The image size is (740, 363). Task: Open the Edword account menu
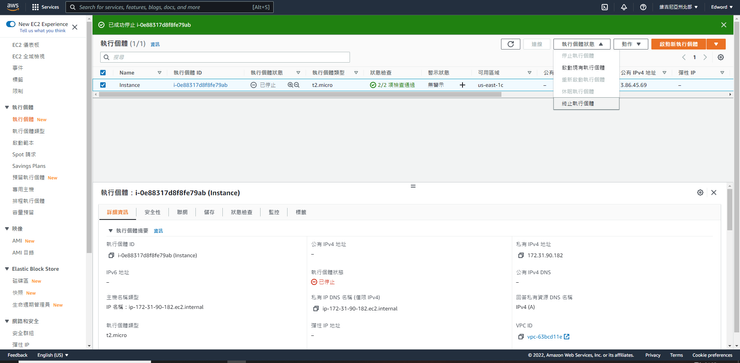pos(722,7)
